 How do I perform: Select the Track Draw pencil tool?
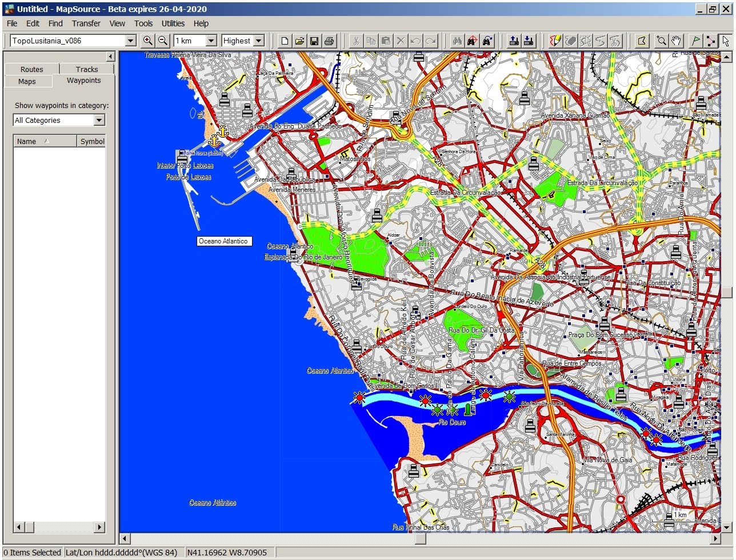click(x=555, y=41)
